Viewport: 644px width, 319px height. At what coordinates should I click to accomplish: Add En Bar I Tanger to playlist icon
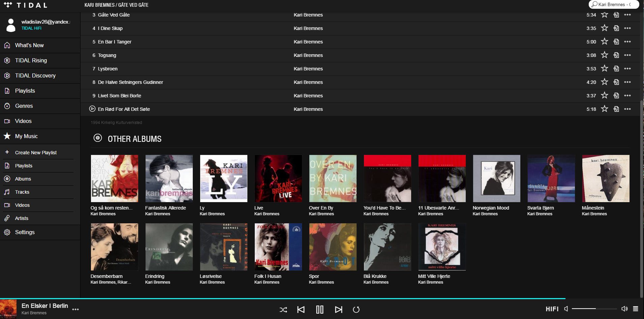[x=616, y=42]
